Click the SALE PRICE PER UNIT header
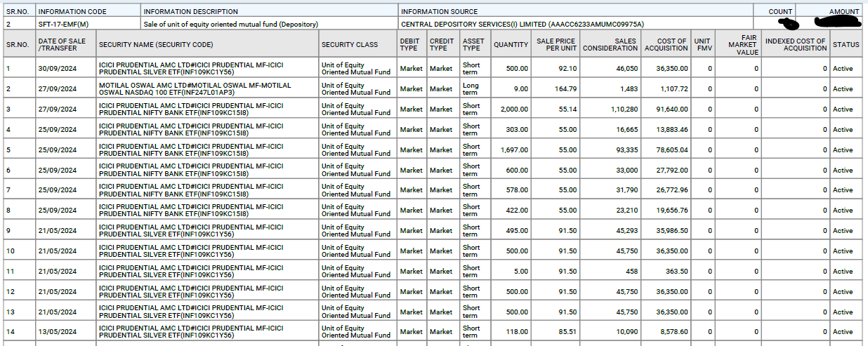 (556, 44)
